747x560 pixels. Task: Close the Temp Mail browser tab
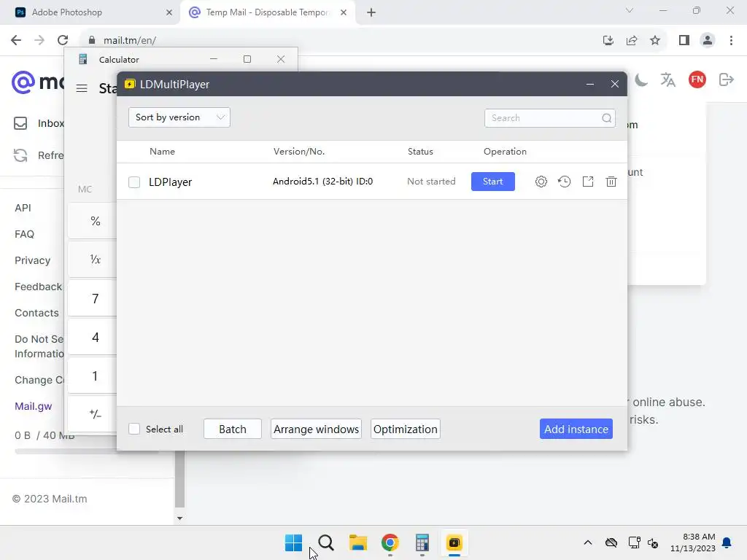pos(344,12)
